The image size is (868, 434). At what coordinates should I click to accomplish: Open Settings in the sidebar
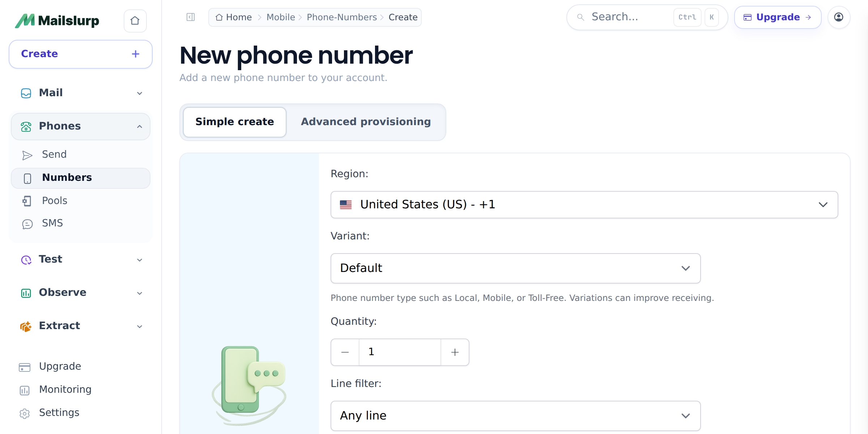tap(59, 413)
